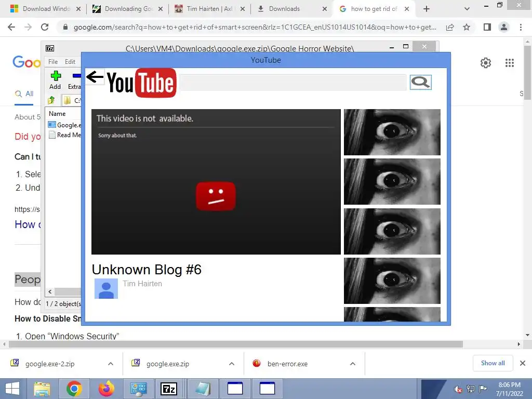Open the File menu in 7-Zip
The height and width of the screenshot is (399, 532).
tap(53, 62)
